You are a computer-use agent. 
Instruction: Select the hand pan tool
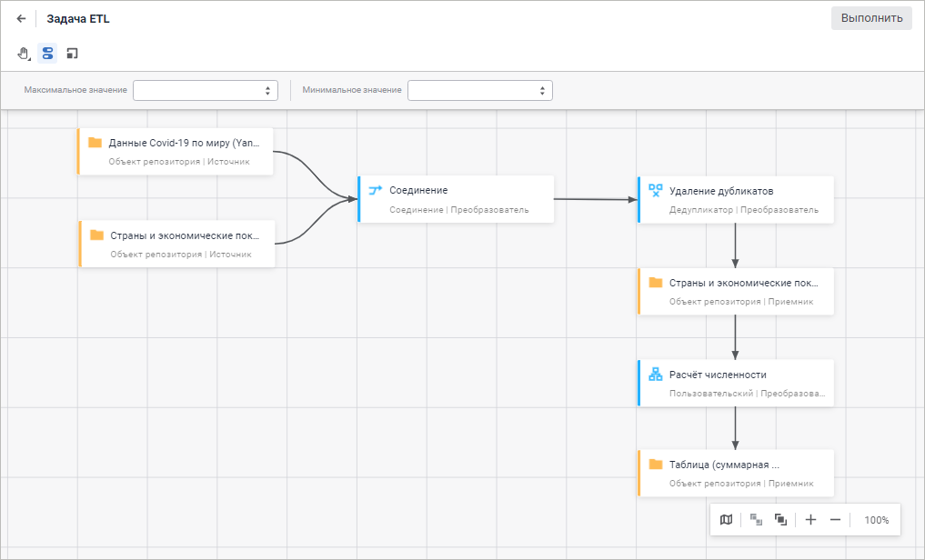25,54
